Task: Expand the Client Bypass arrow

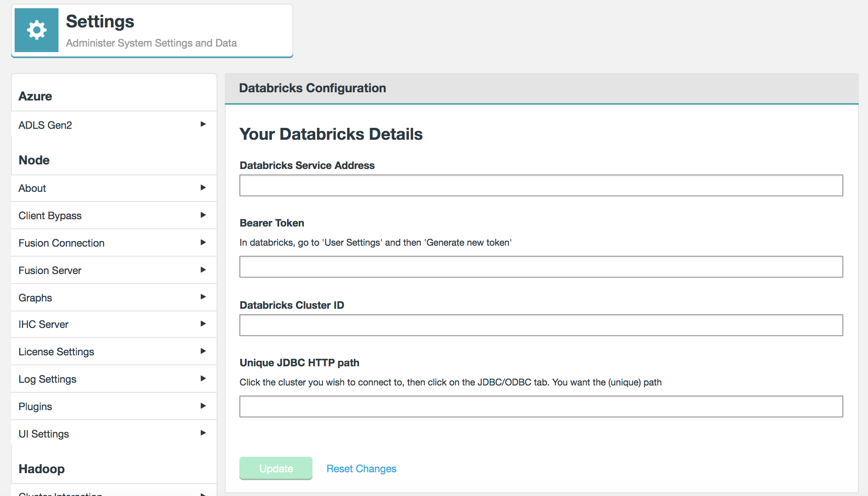Action: point(203,215)
